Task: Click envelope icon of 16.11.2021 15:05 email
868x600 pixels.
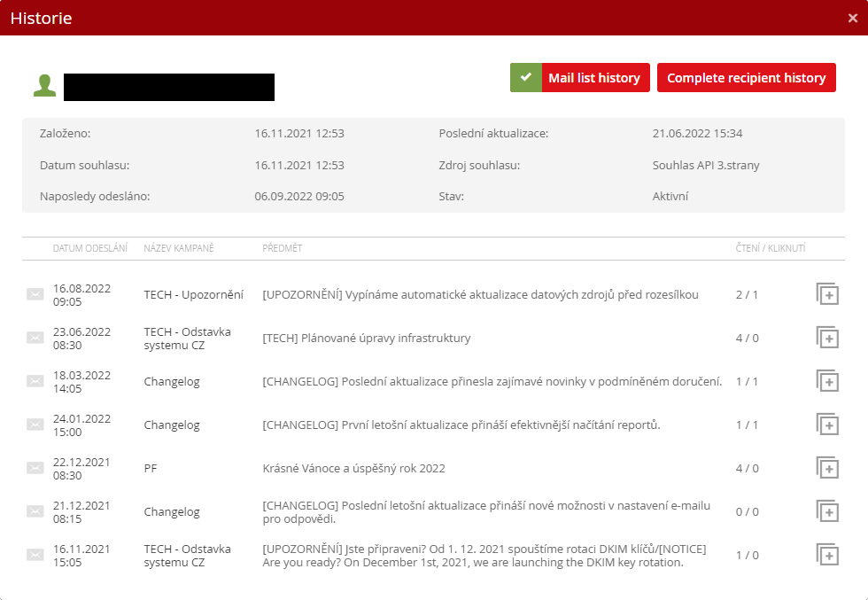Action: (x=35, y=555)
